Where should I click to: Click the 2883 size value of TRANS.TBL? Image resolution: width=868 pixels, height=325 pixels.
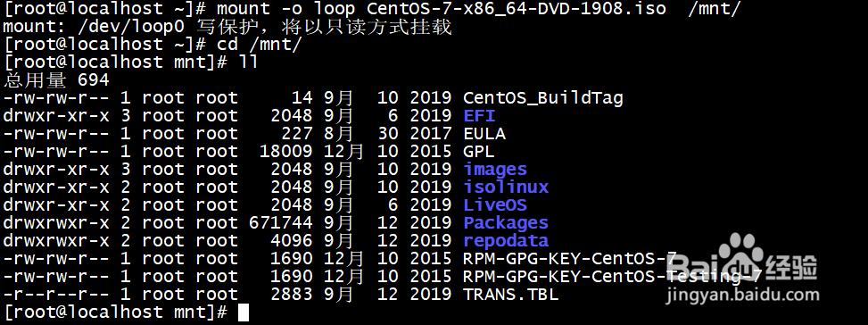tap(291, 294)
